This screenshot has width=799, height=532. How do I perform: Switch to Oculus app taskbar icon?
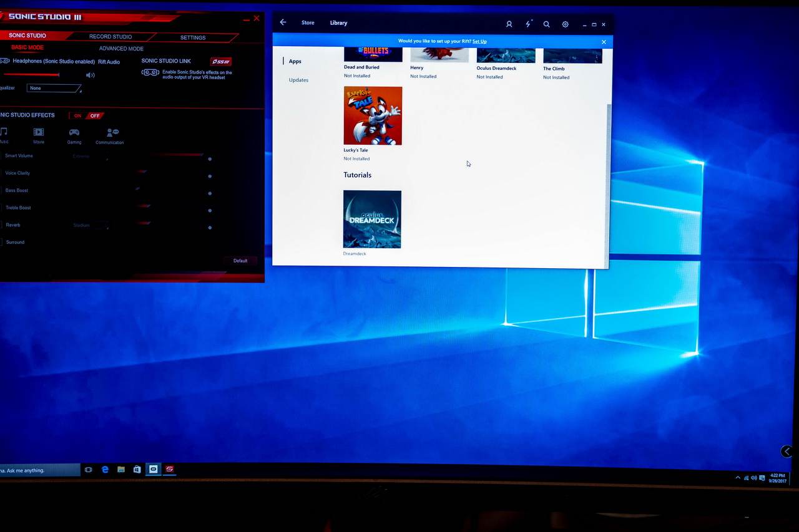coord(153,469)
